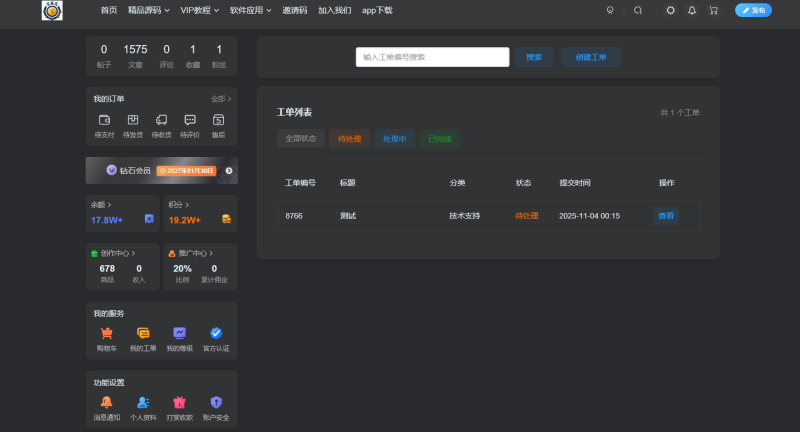This screenshot has height=432, width=800.
Task: Click the 粉丝 fans count
Action: [x=219, y=56]
